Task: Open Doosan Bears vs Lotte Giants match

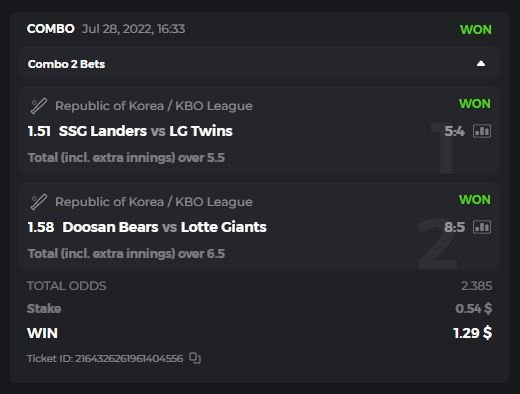Action: (x=165, y=227)
